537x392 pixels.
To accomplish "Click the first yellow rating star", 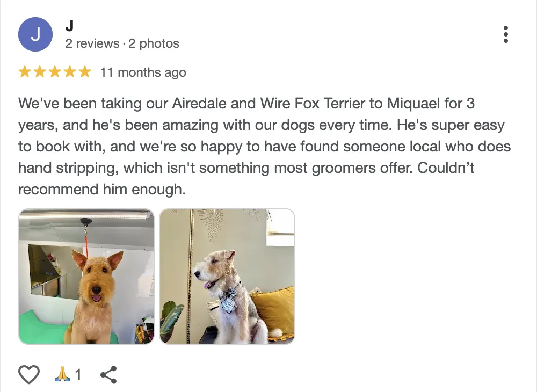I will (x=25, y=72).
